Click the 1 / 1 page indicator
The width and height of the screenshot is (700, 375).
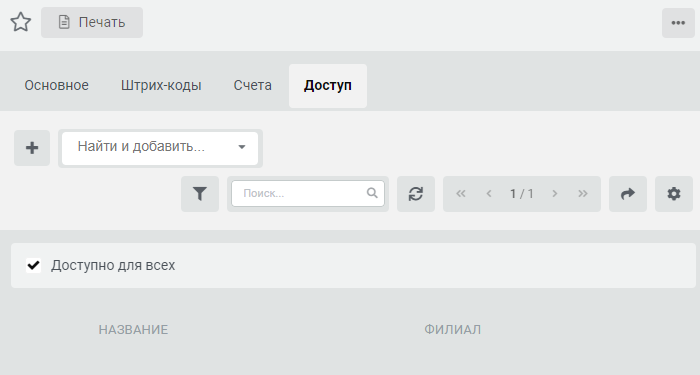(522, 194)
